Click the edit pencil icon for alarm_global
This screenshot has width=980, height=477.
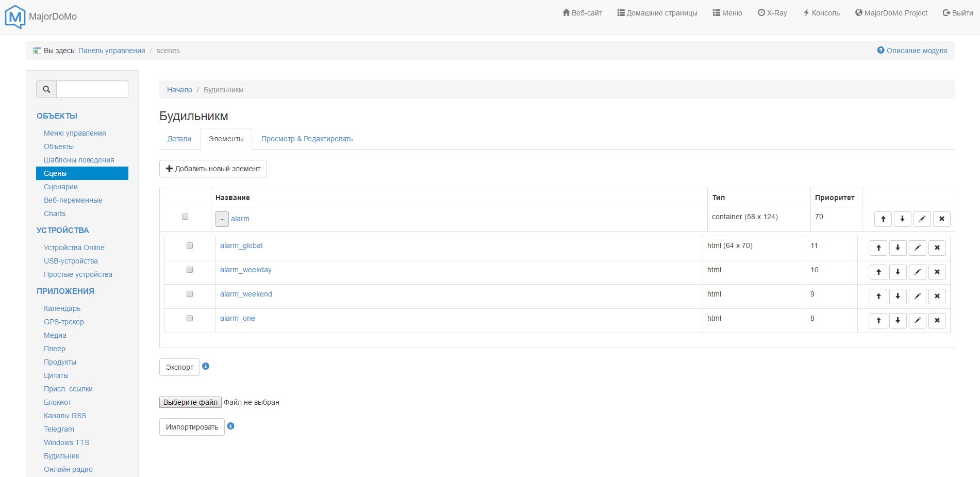pyautogui.click(x=917, y=248)
